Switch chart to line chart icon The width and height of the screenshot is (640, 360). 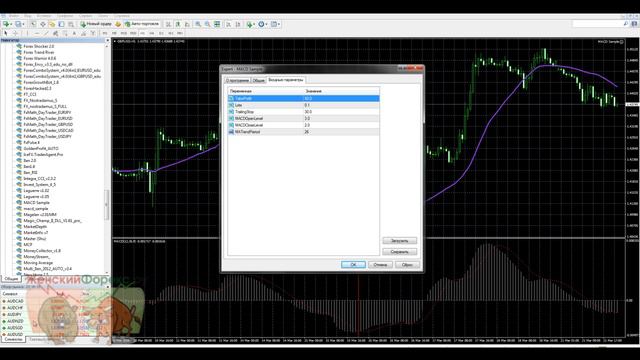click(x=187, y=24)
